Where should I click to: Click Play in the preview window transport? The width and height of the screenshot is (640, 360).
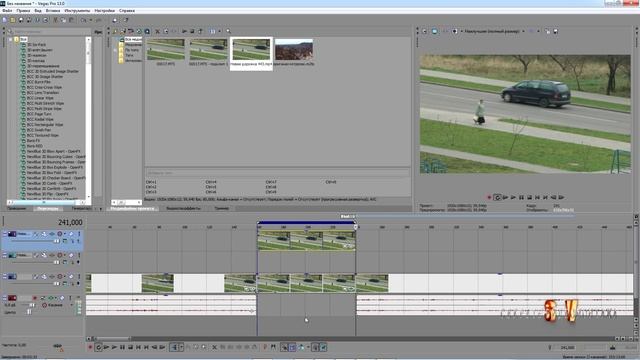pos(513,198)
